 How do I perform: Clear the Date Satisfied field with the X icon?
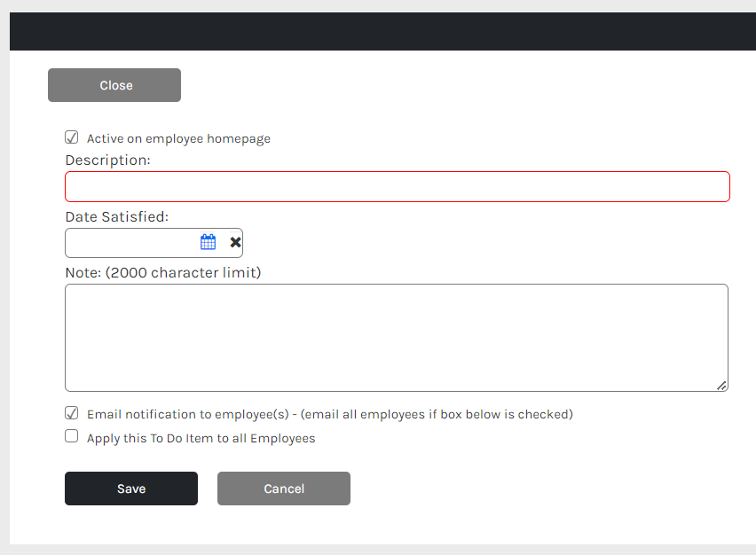coord(235,242)
